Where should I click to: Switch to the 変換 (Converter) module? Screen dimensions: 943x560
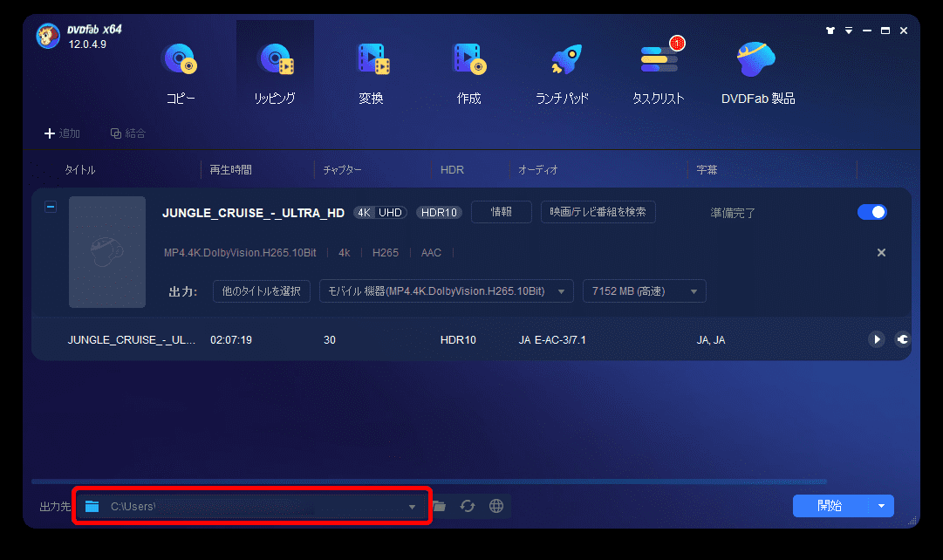coord(372,58)
